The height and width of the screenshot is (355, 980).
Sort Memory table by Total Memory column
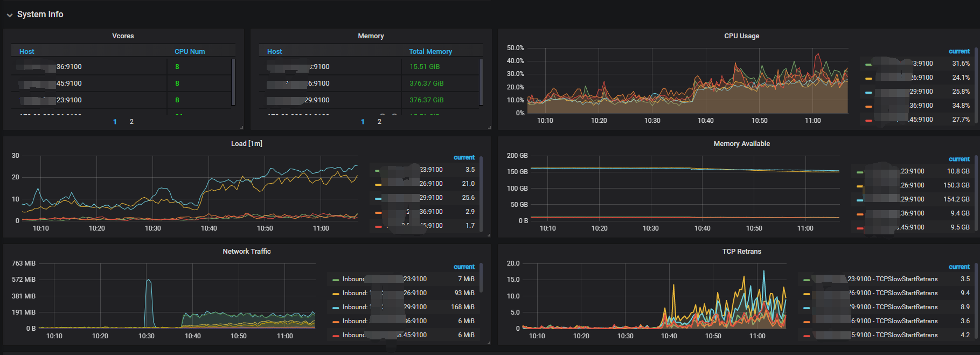tap(430, 52)
